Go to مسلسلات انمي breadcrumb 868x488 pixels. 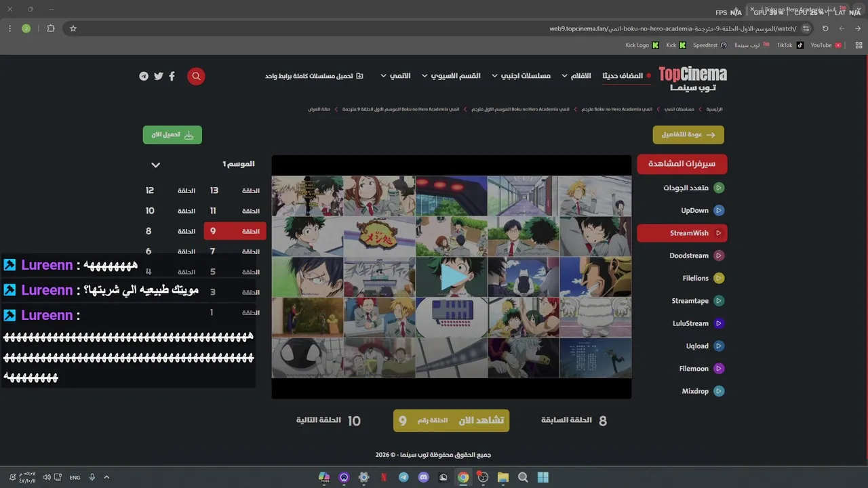click(x=679, y=109)
